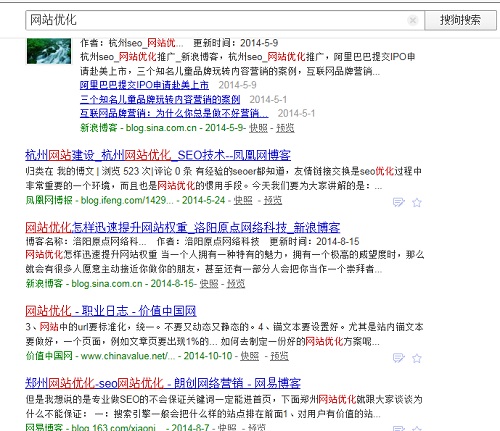Open result 杭州网站建设_杭州网站优化_SEO技术--凤凰网博客
This screenshot has width=500, height=431.
[x=158, y=155]
